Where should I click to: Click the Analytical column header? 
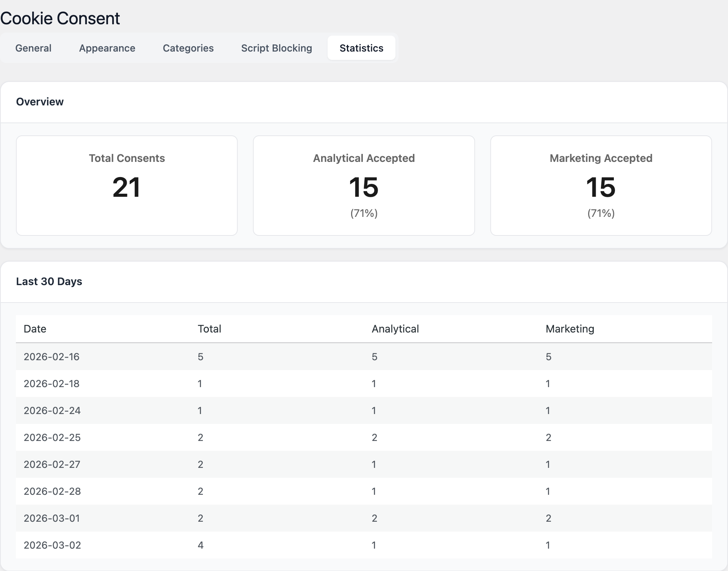pos(395,329)
